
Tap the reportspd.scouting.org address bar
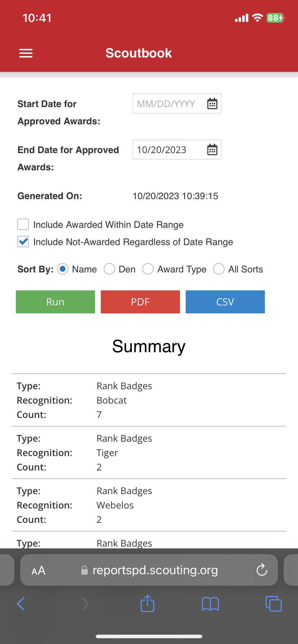(149, 570)
